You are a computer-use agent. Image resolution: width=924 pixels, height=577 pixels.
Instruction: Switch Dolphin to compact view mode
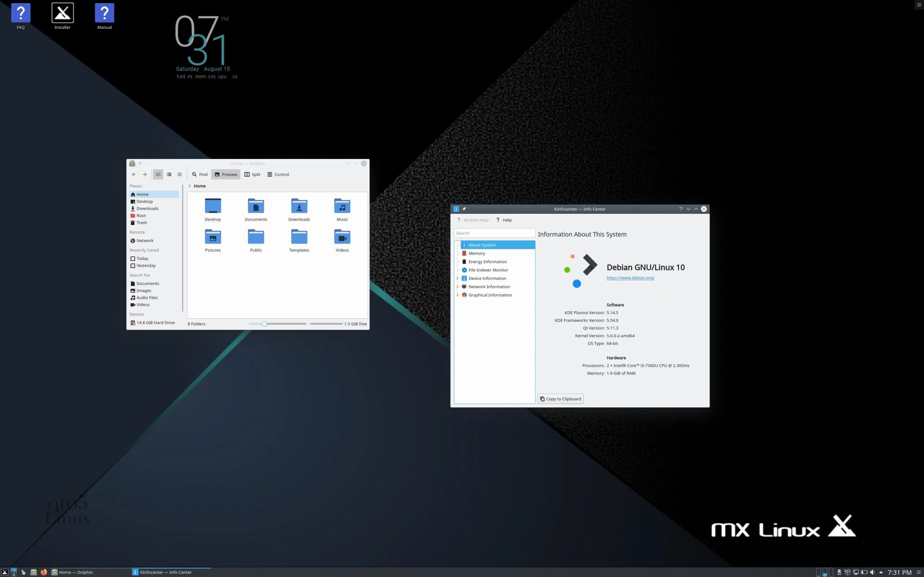click(x=179, y=175)
